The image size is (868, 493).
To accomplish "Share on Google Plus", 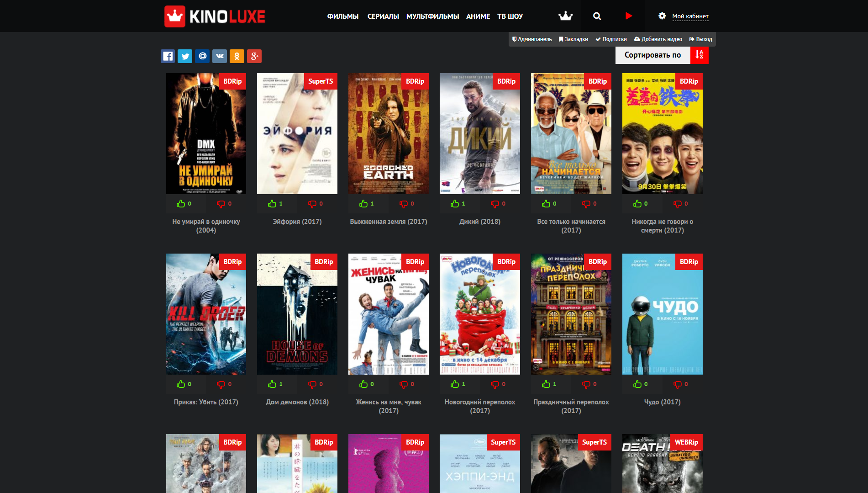I will pos(254,56).
